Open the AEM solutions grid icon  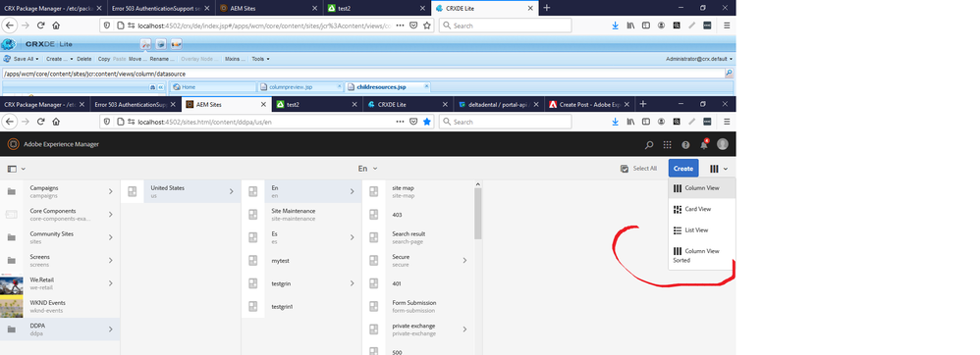(x=667, y=145)
